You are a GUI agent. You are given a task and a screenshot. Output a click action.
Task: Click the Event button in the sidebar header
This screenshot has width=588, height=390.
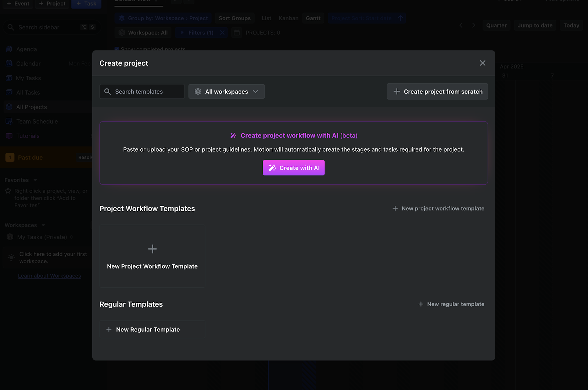[18, 4]
